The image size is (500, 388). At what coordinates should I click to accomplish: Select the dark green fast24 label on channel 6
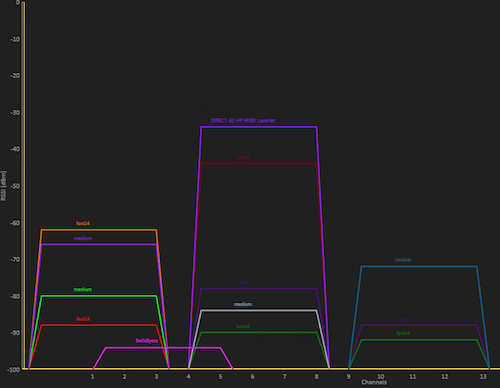click(x=243, y=326)
